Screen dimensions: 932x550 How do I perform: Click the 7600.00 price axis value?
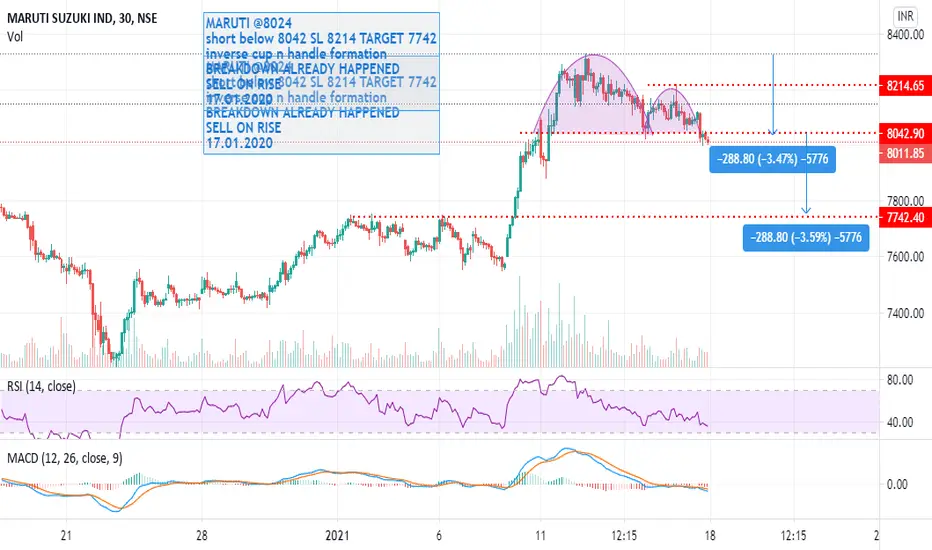[x=905, y=257]
